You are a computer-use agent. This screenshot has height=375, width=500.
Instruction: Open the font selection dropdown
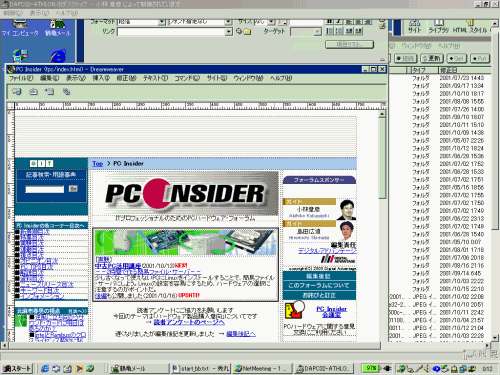click(229, 22)
